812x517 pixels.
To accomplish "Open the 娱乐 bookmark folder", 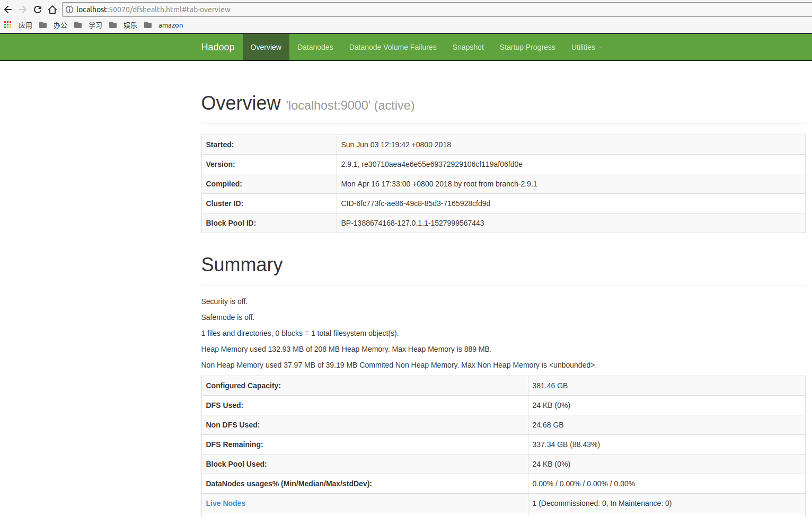I will tap(123, 25).
